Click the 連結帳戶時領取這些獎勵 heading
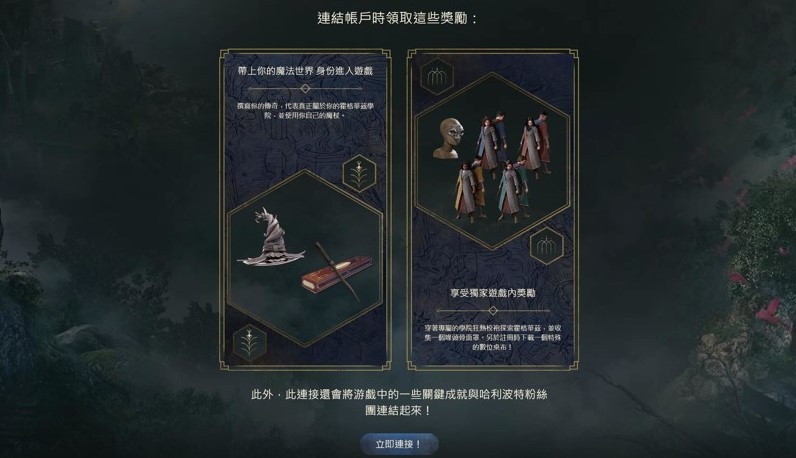The width and height of the screenshot is (796, 458). [x=397, y=18]
